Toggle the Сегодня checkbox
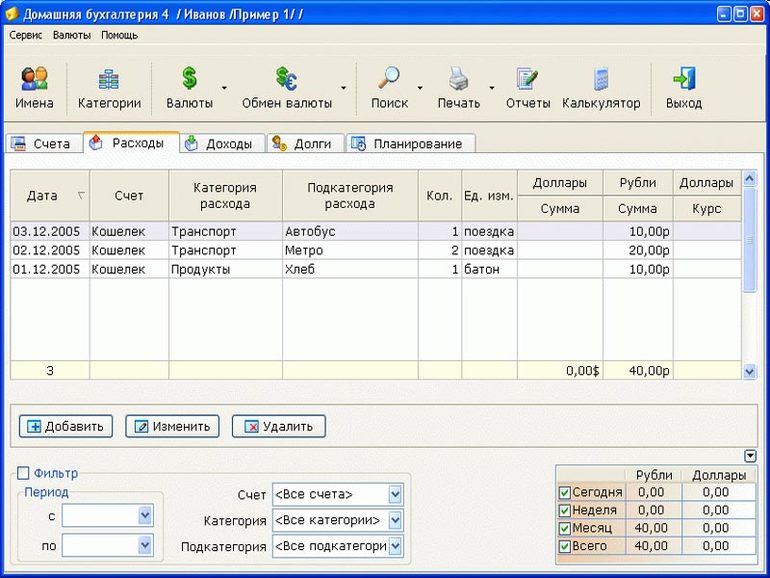This screenshot has width=770, height=578. [x=565, y=492]
